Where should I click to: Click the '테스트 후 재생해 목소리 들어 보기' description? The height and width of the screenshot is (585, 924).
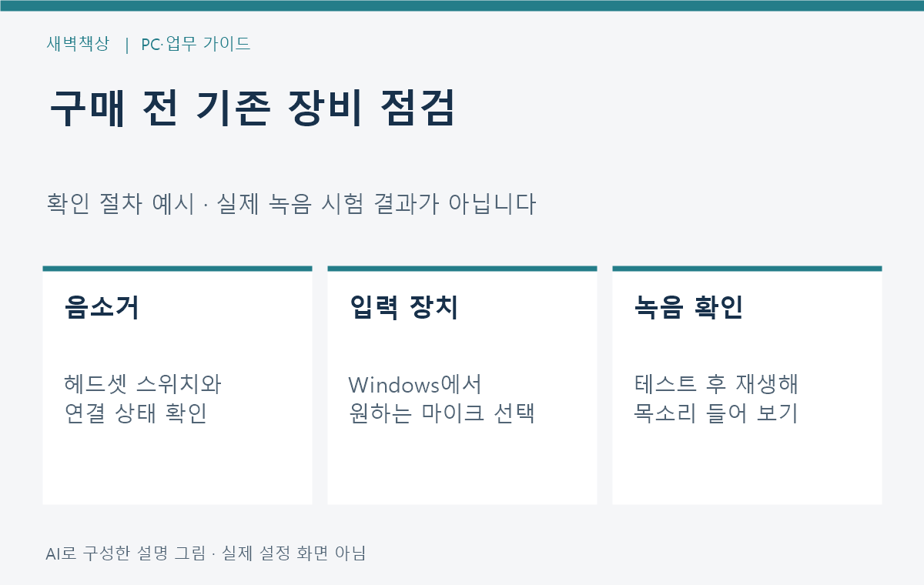pos(716,399)
